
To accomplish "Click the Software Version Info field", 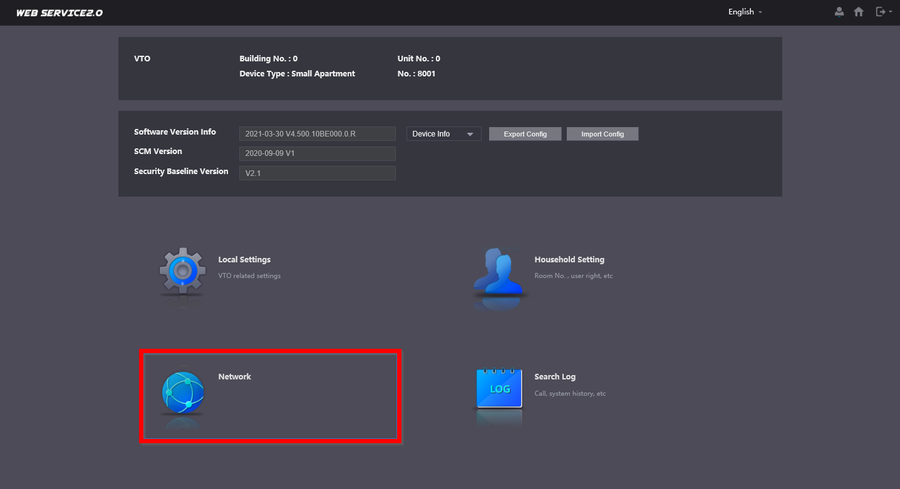I will (318, 134).
